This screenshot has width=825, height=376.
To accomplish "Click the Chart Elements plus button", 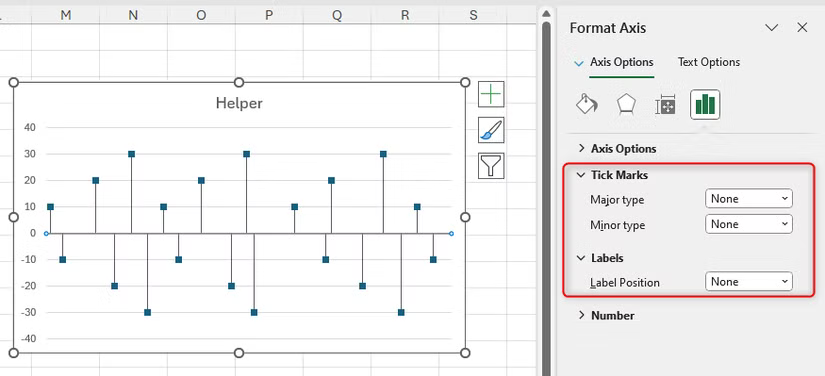I will click(491, 94).
